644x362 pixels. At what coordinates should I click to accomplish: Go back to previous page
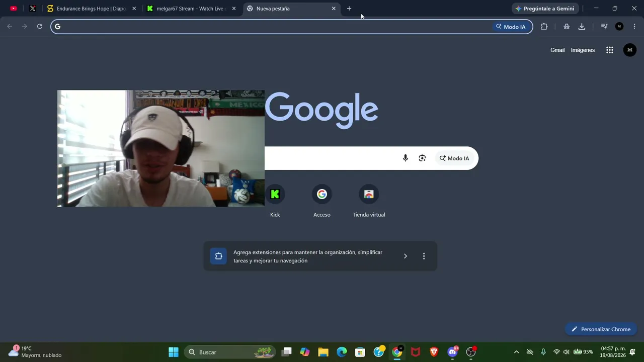(x=10, y=27)
